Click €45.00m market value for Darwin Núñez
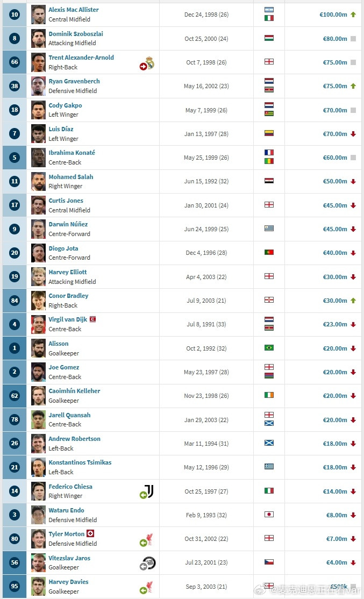 pos(335,229)
